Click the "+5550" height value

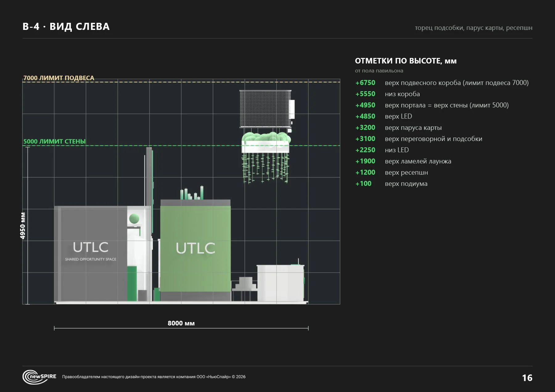(x=365, y=94)
